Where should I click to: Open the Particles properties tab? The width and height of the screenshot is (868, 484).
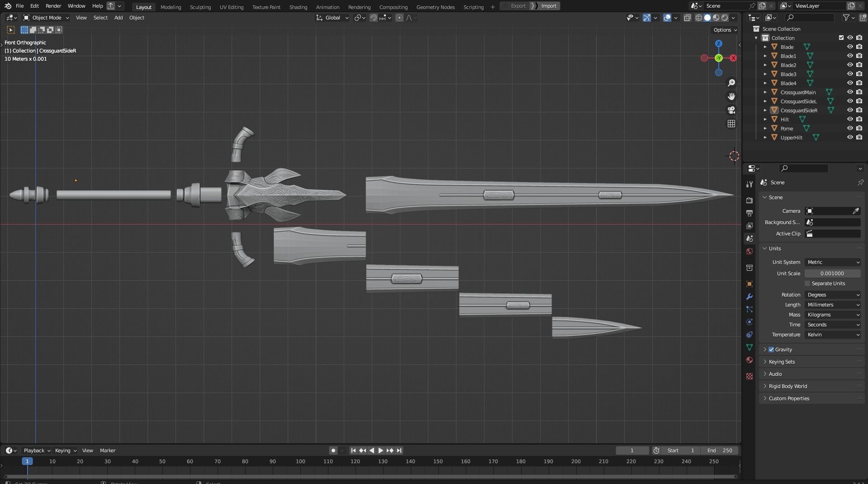(x=749, y=309)
